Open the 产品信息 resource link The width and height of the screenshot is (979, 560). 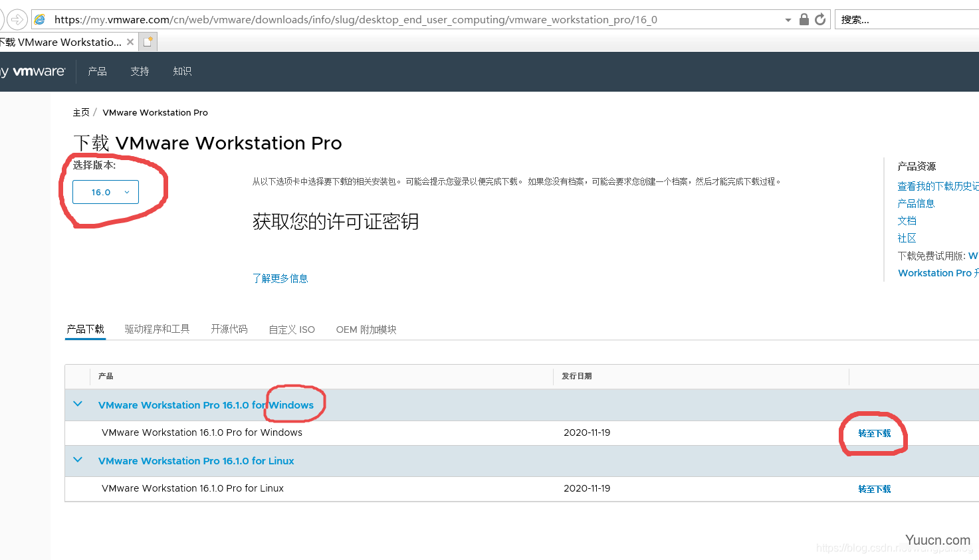(916, 203)
